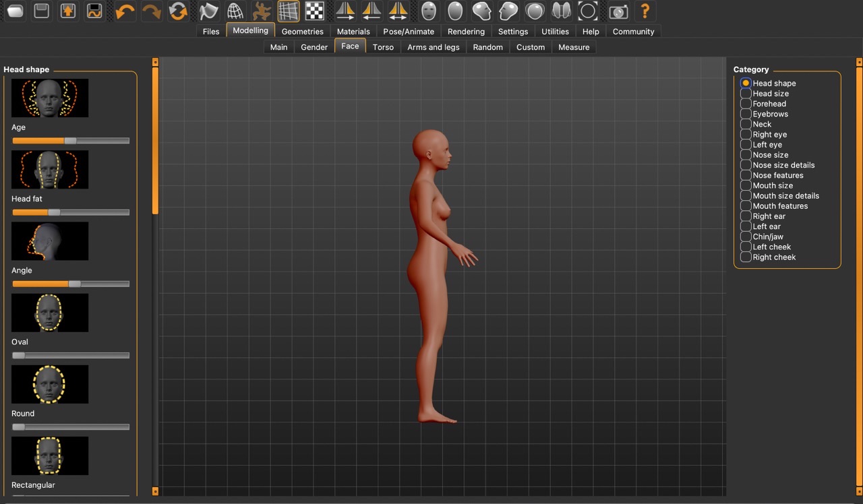Viewport: 863px width, 504px height.
Task: Open the Measure sub-tab
Action: [x=574, y=47]
